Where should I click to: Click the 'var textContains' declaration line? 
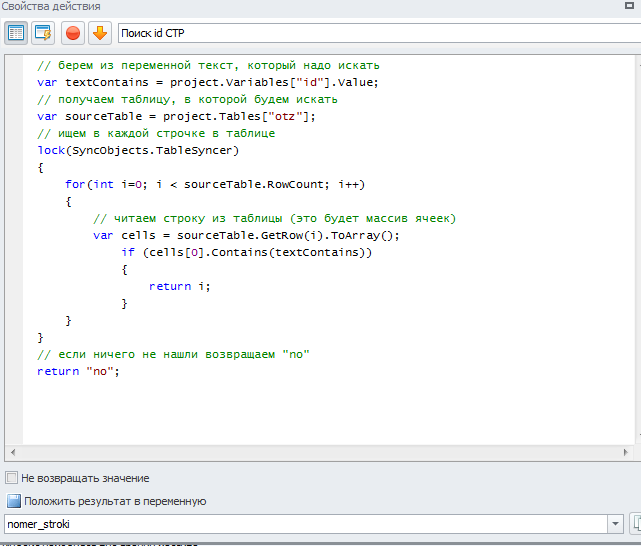pyautogui.click(x=208, y=82)
